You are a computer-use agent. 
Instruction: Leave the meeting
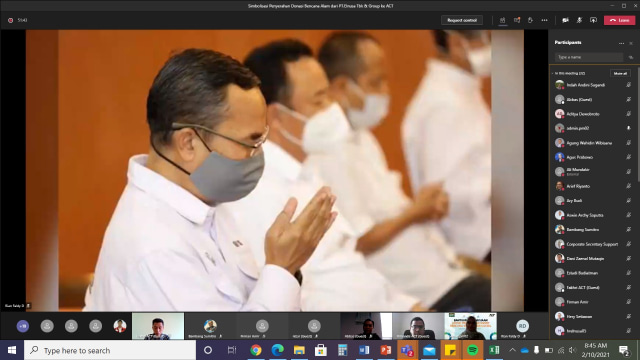point(620,20)
